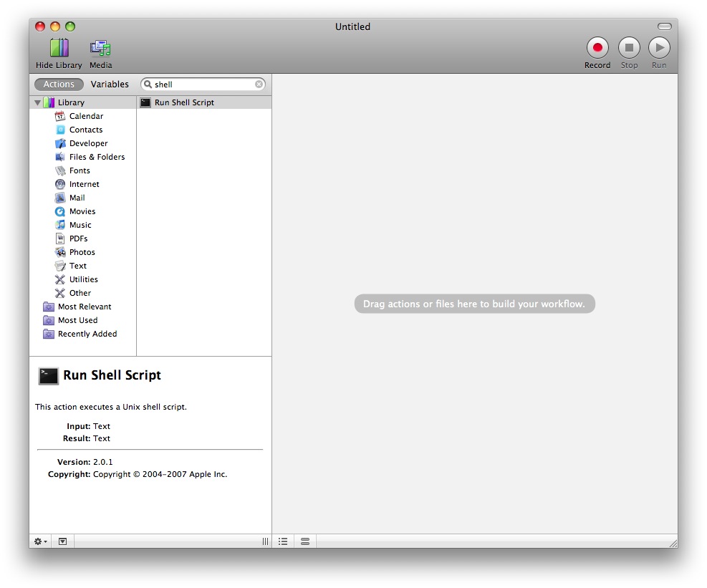Collapse the Library disclosure triangle
The width and height of the screenshot is (707, 588).
tap(38, 103)
